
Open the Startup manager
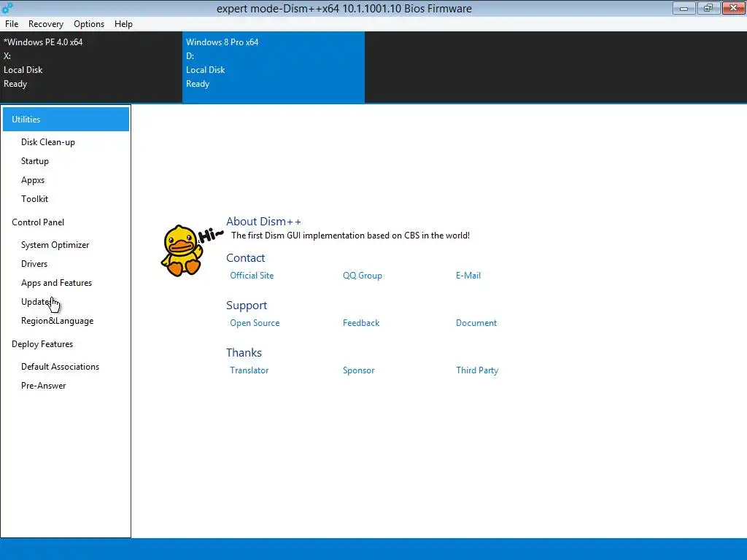(35, 161)
